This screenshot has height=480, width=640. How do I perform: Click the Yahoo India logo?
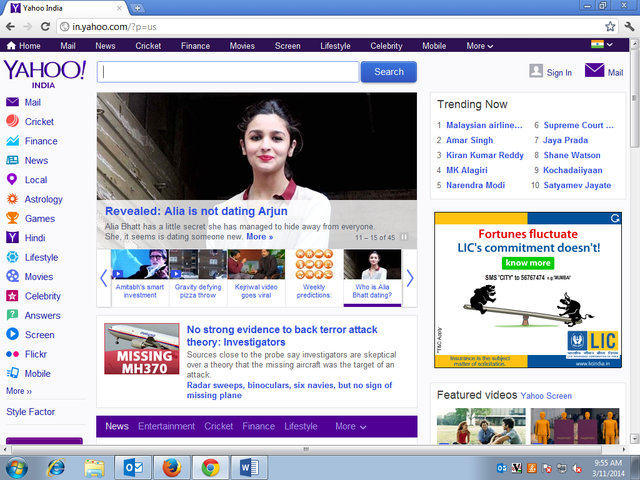(44, 74)
